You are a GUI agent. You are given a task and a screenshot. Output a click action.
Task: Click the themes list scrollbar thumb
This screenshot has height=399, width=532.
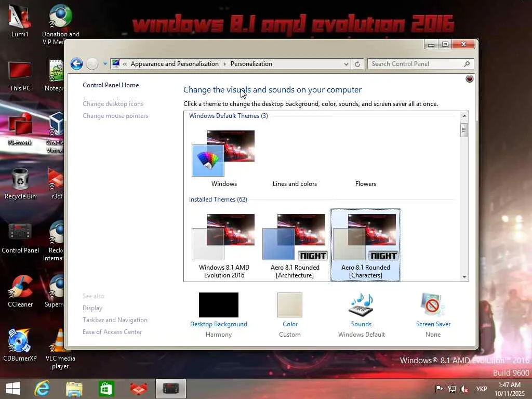coord(464,130)
